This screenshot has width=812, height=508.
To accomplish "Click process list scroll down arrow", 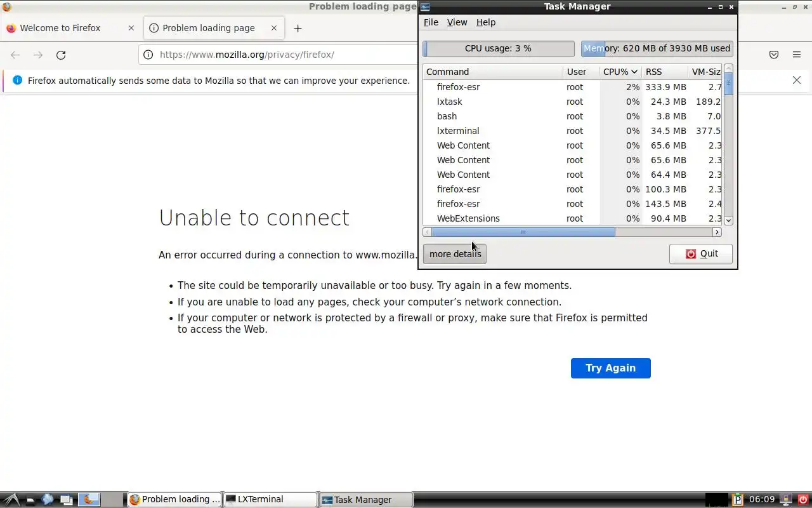I will point(728,220).
